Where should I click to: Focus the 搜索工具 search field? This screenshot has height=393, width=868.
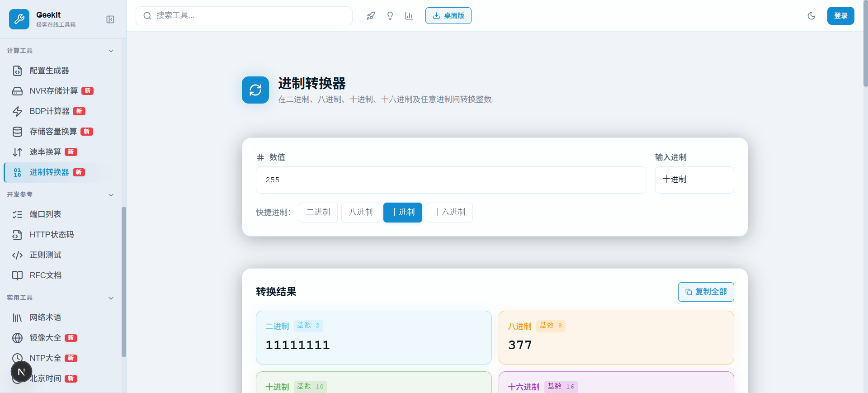pos(244,16)
